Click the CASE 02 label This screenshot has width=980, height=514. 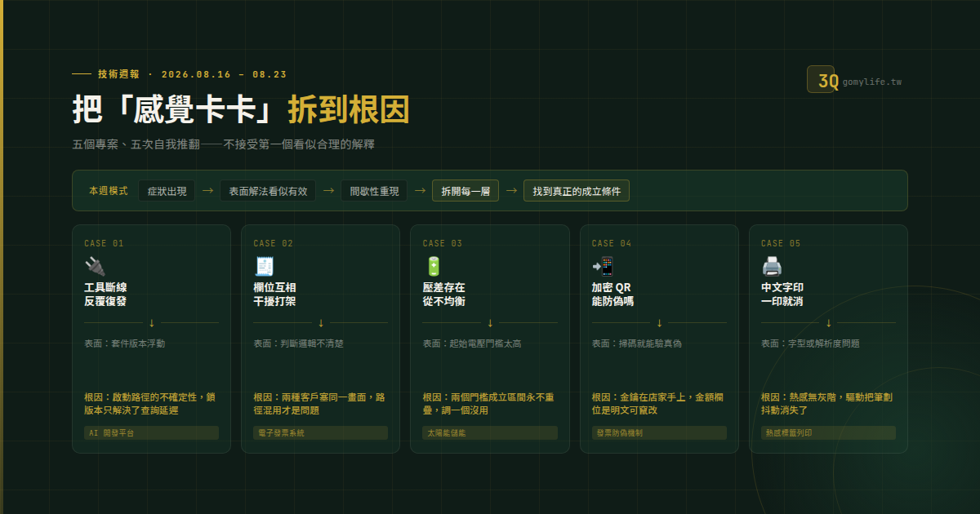[274, 243]
